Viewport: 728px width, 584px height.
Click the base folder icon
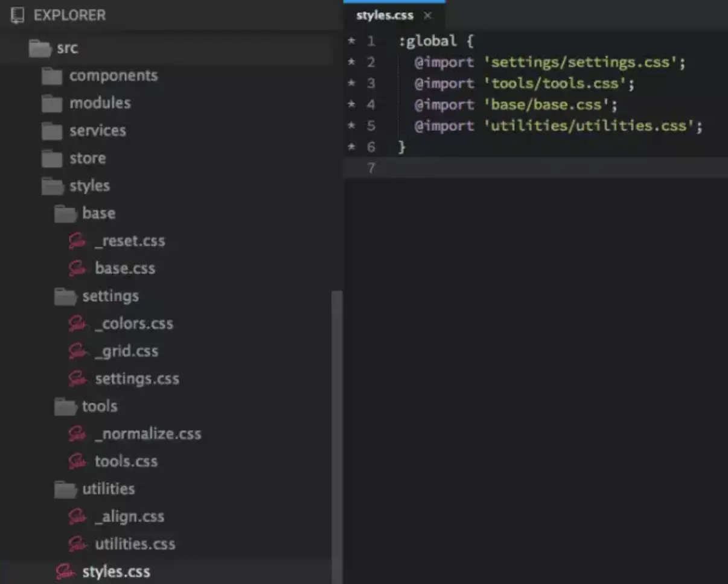pos(66,214)
